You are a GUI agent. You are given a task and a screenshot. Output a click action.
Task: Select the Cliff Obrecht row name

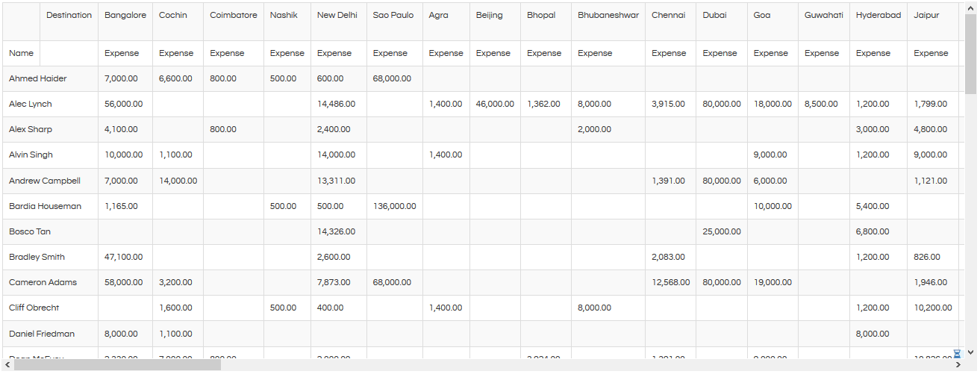(50, 308)
